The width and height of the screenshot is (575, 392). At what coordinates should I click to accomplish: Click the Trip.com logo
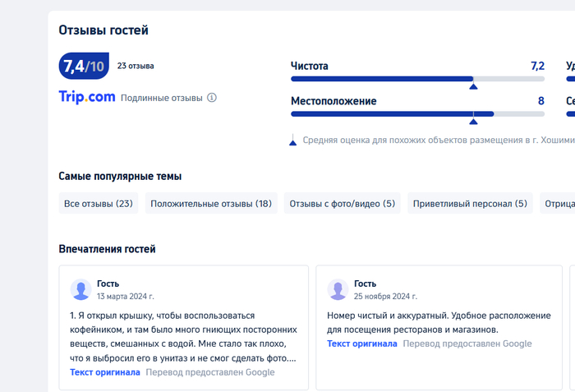click(x=87, y=97)
